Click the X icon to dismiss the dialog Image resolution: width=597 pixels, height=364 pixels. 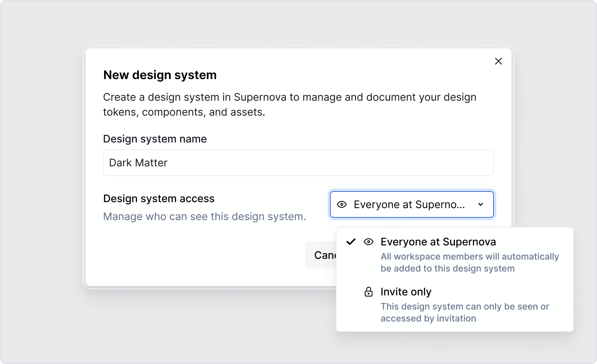[498, 61]
